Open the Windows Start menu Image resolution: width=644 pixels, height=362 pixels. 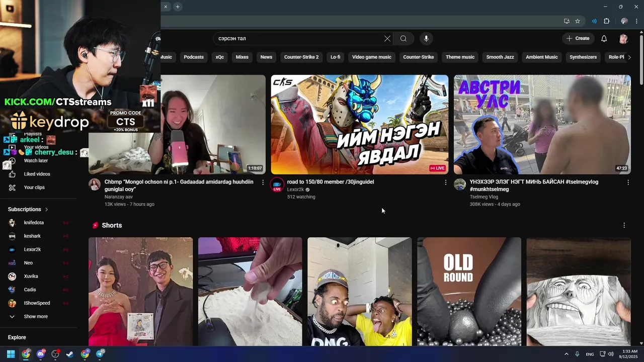(x=11, y=354)
